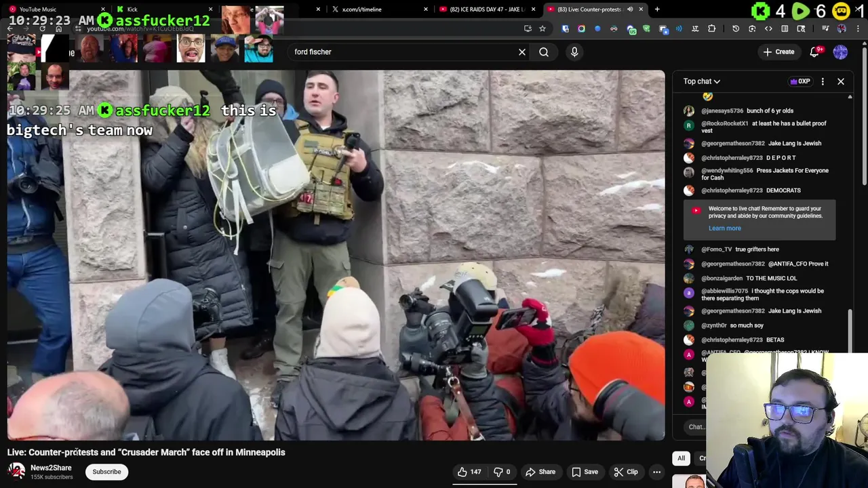Clip the live stream
The image size is (868, 488).
coord(626,472)
